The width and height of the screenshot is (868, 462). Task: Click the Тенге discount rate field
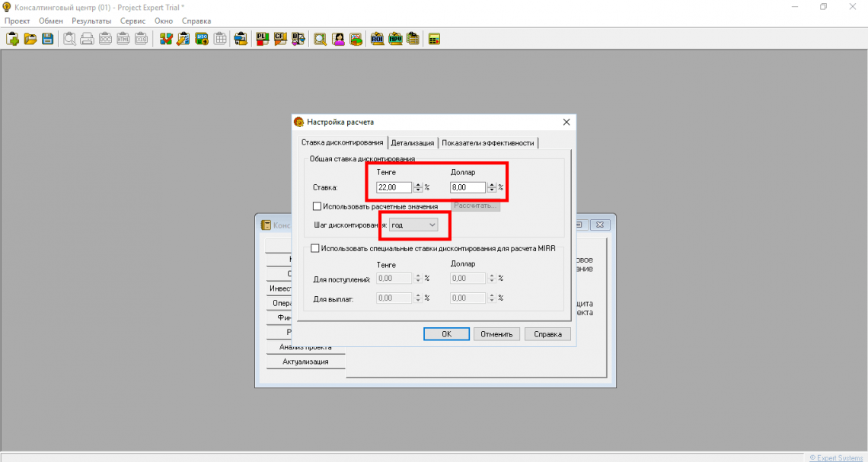394,187
